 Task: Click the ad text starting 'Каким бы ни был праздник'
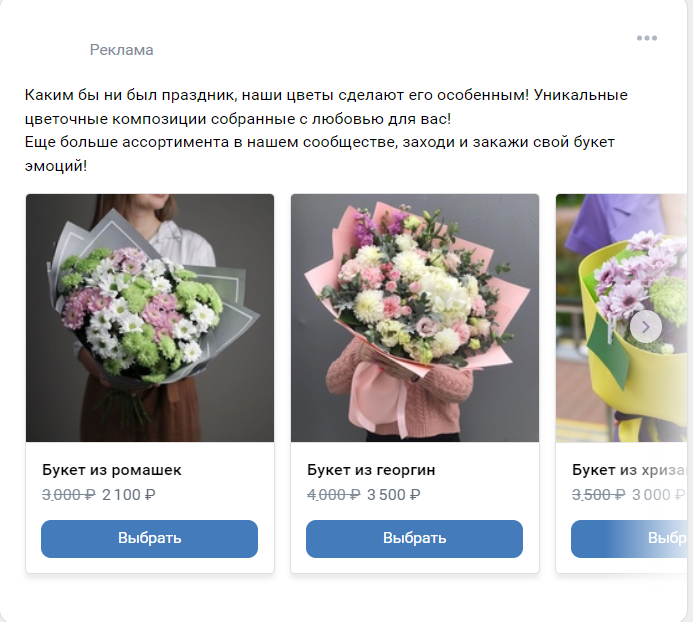pos(326,96)
